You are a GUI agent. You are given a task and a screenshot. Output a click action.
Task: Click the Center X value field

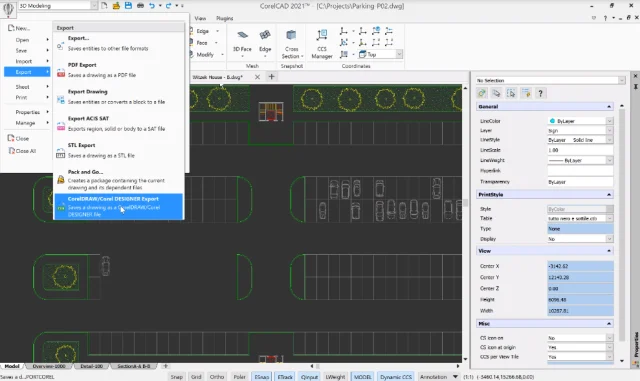point(580,266)
